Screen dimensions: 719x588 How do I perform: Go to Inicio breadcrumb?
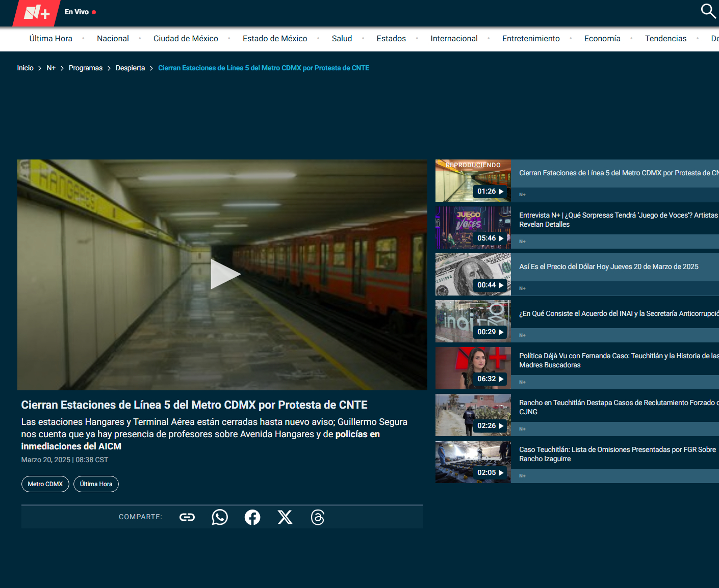(25, 68)
